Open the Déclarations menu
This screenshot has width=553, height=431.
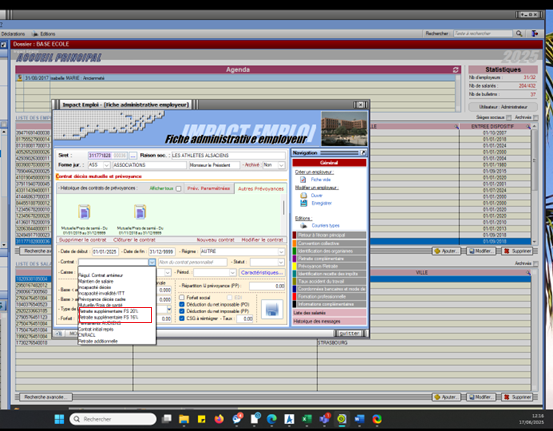point(13,34)
